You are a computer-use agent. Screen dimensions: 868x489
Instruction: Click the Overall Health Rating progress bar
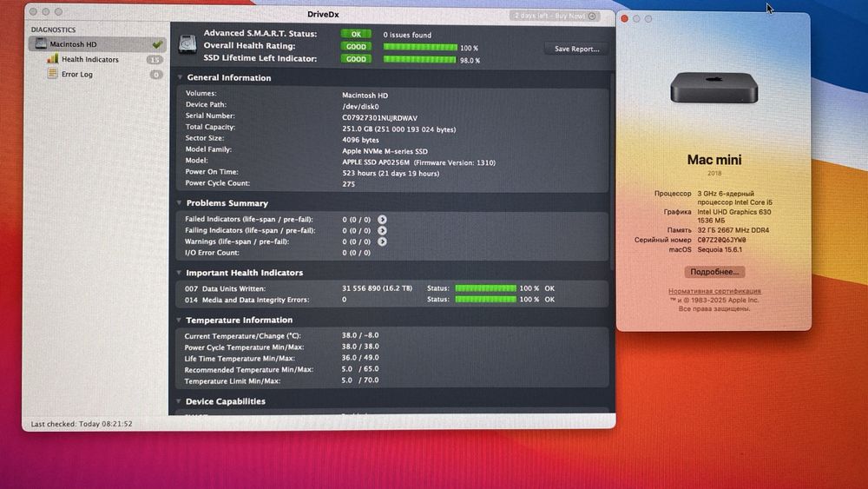tap(420, 47)
